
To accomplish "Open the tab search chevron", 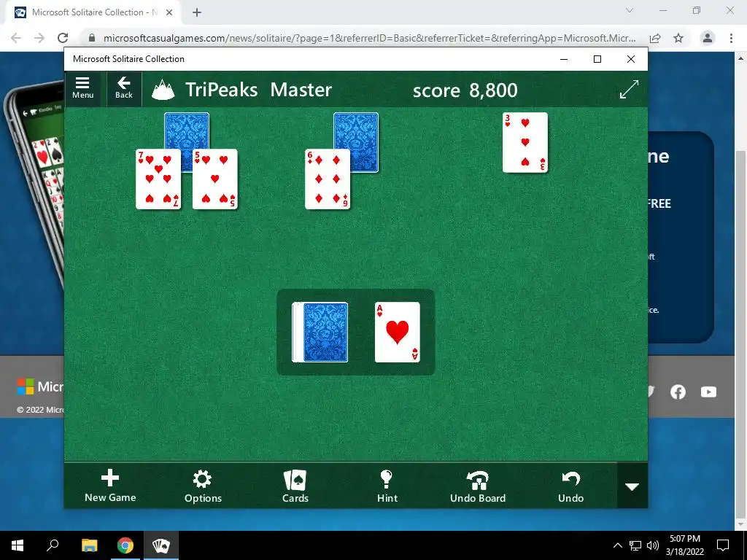I will point(630,10).
